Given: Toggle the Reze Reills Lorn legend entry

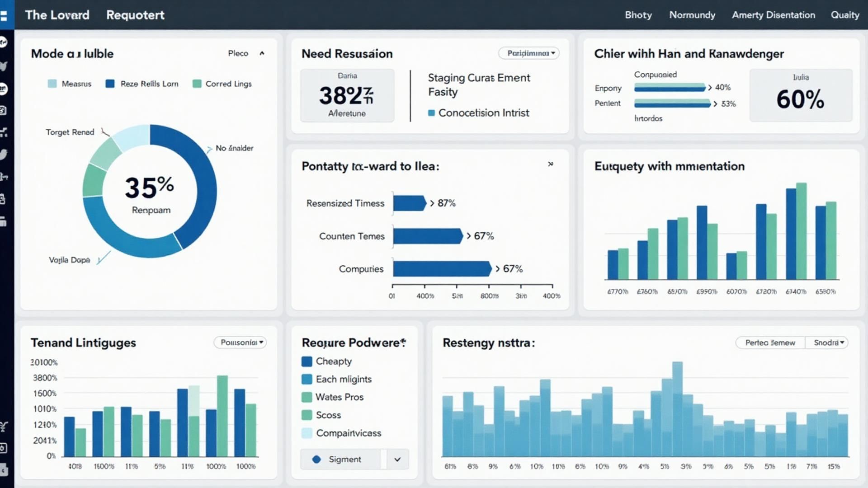Looking at the screenshot, I should click(142, 84).
